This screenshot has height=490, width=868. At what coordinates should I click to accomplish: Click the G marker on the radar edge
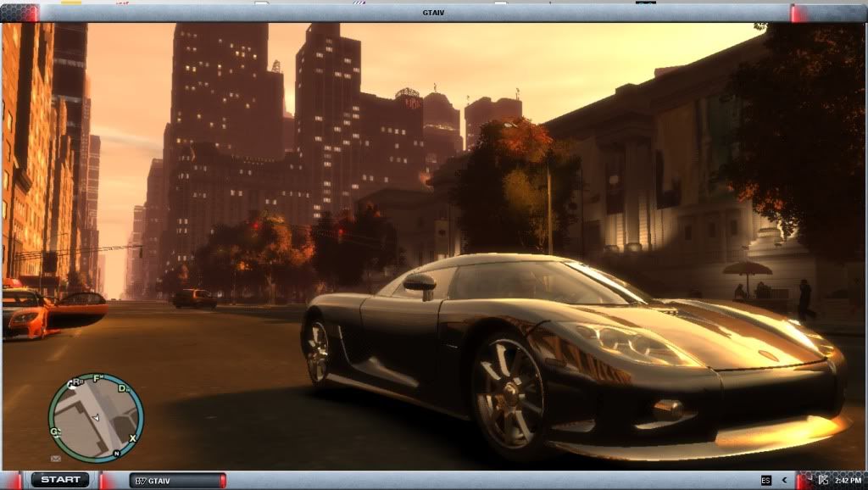[55, 431]
